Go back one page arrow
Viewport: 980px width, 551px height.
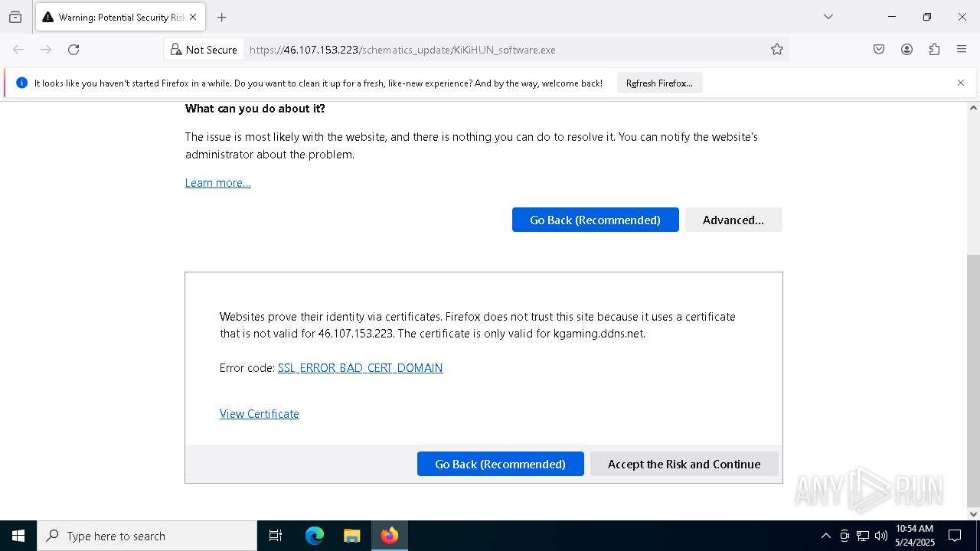tap(18, 50)
